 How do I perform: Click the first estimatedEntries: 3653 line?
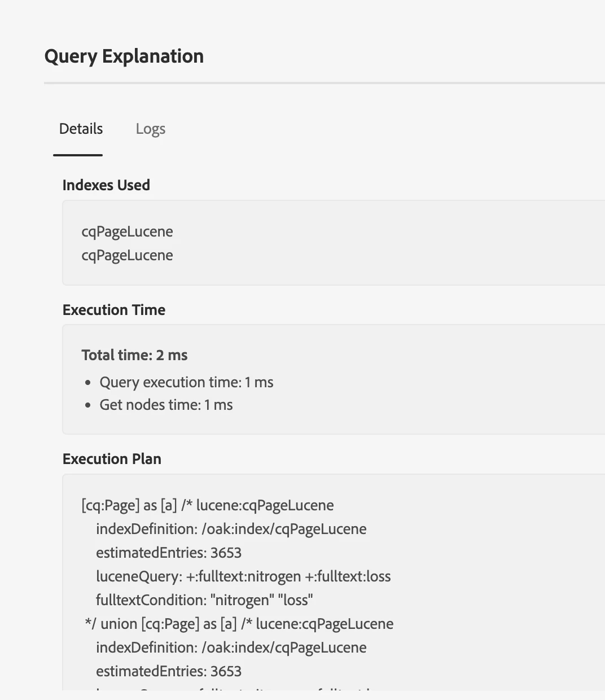click(x=169, y=553)
